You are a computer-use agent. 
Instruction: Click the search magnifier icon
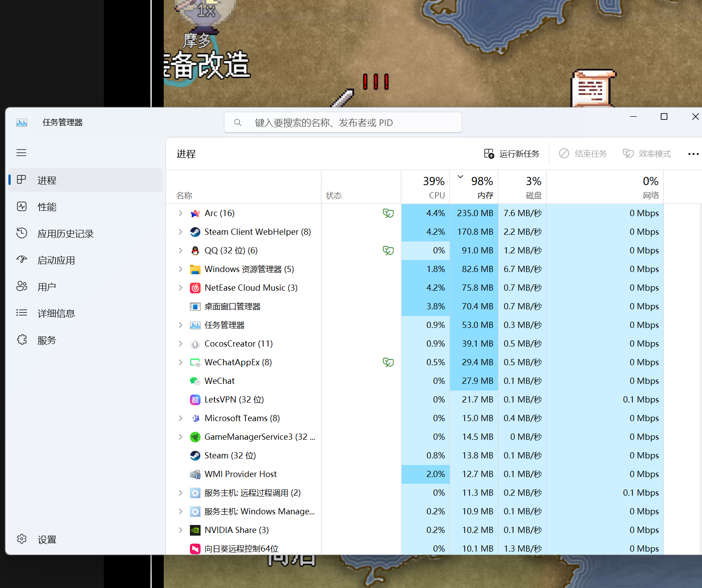pyautogui.click(x=238, y=122)
